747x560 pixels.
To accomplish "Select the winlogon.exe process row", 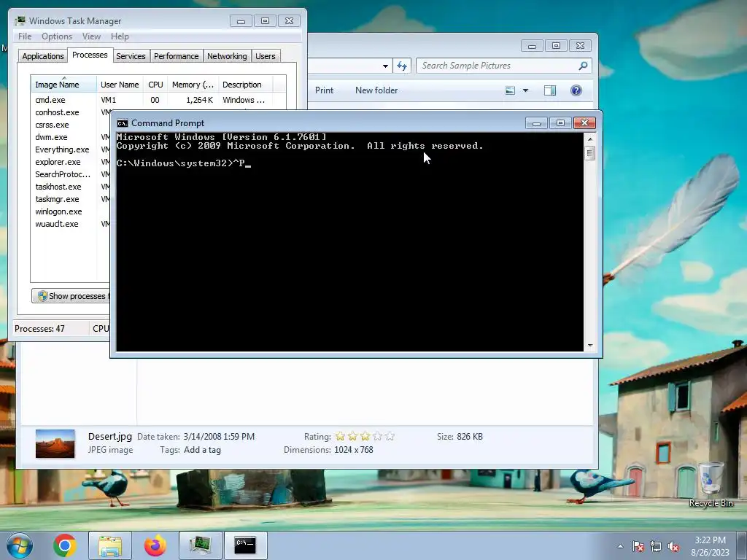I will coord(71,211).
